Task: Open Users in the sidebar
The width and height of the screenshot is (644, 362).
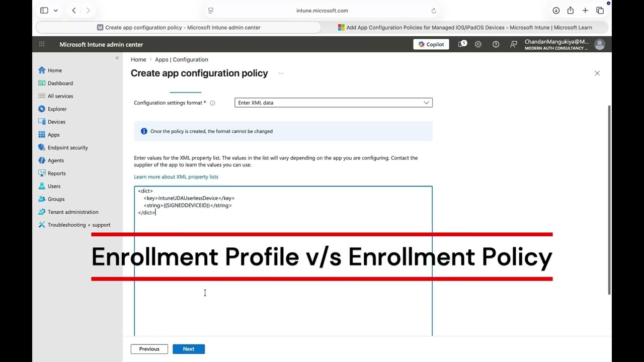Action: coord(49,186)
